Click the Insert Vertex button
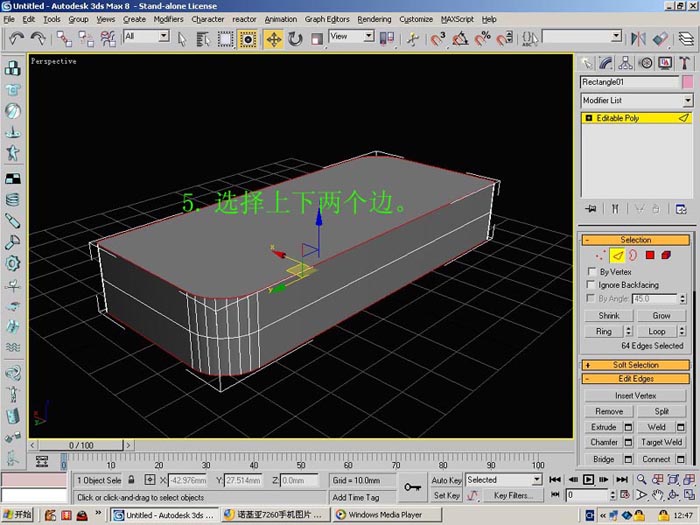 click(x=635, y=396)
